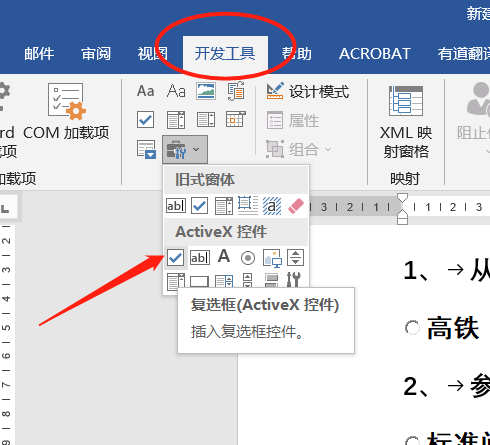Insert legacy form checkbox field
The image size is (490, 445).
point(199,206)
